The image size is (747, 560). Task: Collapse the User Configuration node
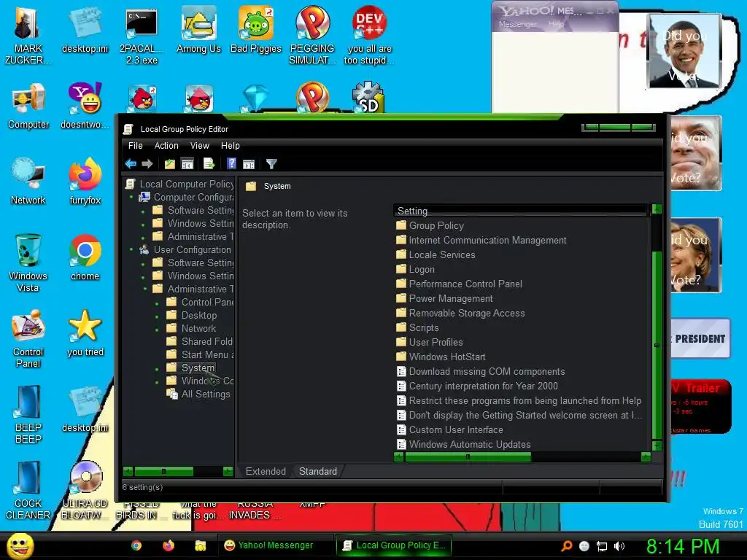pos(132,249)
